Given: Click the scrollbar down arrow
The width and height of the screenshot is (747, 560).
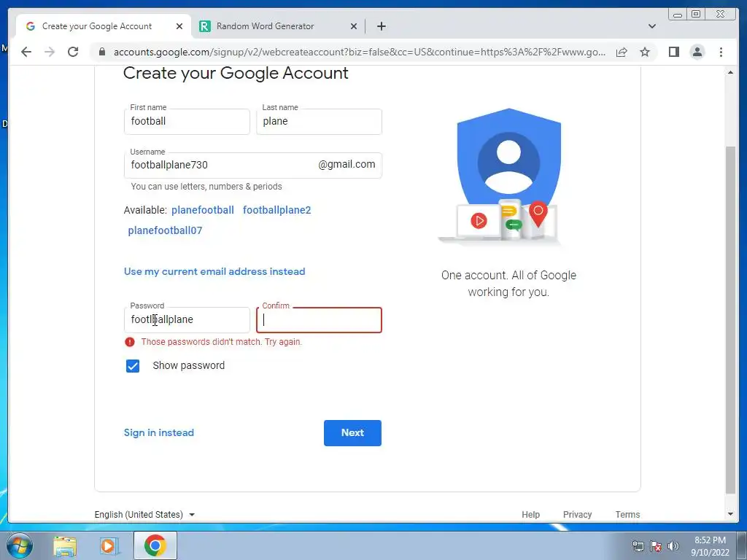Looking at the screenshot, I should (730, 514).
